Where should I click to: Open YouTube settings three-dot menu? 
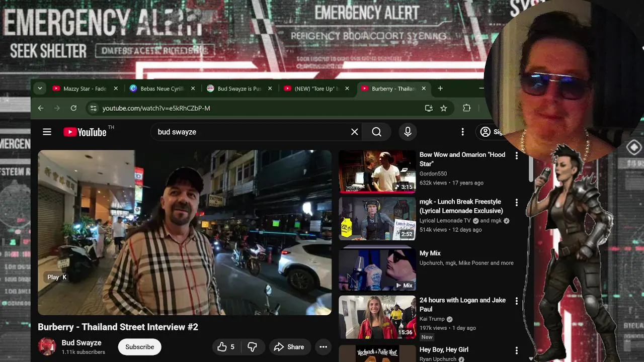(462, 132)
